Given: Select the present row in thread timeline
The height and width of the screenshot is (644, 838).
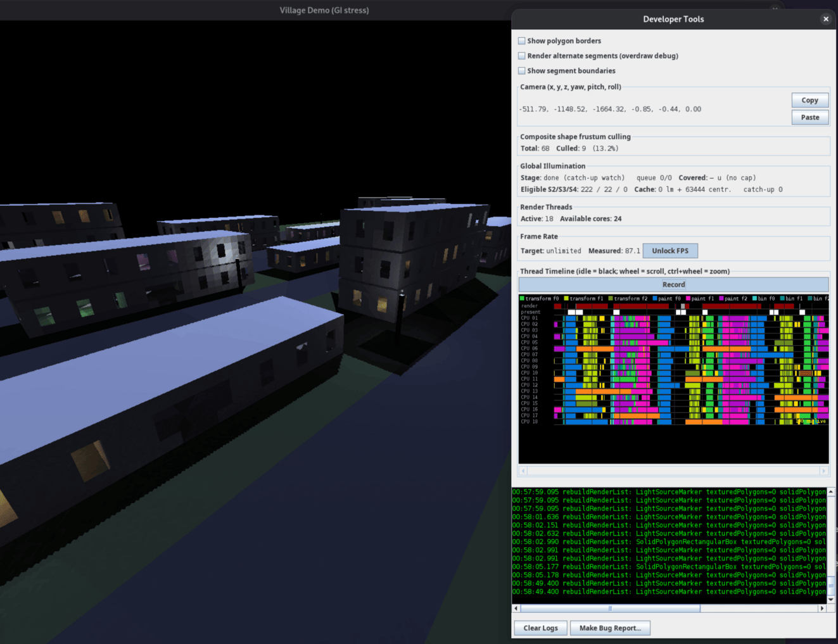Looking at the screenshot, I should (673, 312).
